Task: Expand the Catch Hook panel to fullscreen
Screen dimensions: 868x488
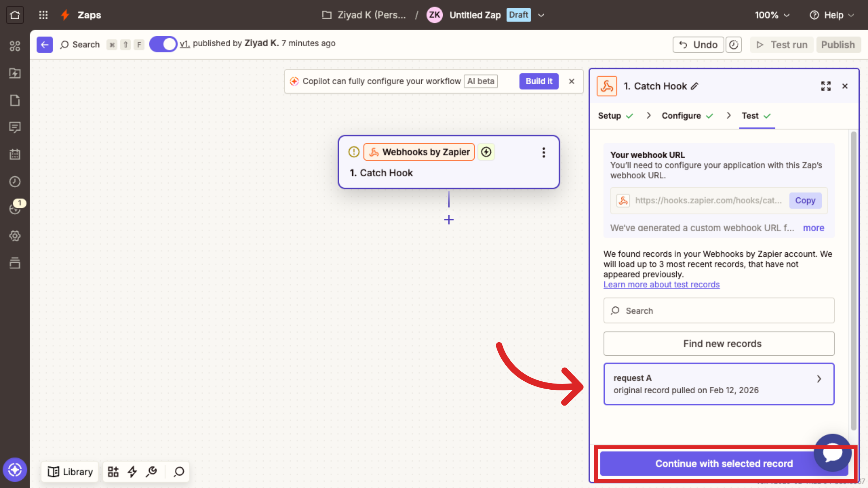Action: 826,86
